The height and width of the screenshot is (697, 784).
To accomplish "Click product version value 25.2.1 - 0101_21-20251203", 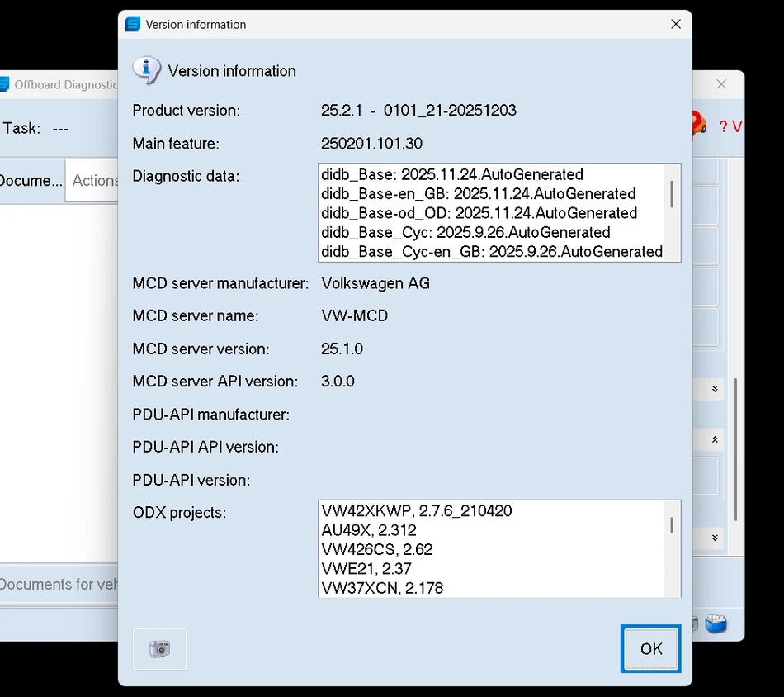I will [418, 110].
